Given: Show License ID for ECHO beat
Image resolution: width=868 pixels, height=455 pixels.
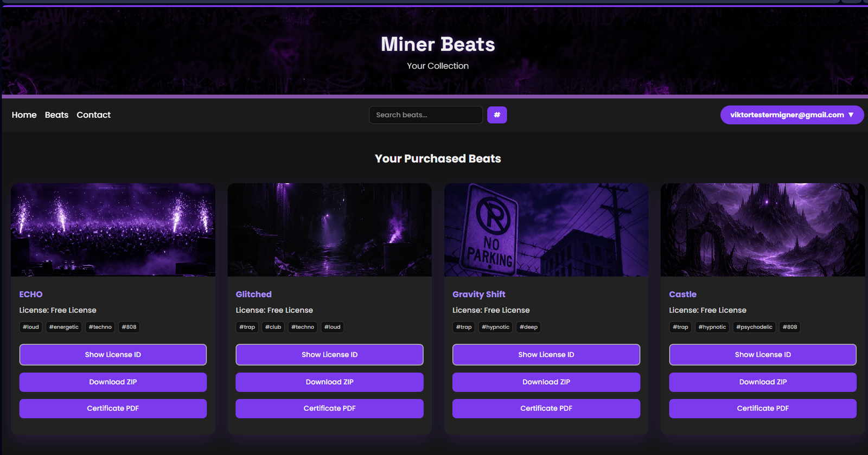Looking at the screenshot, I should pyautogui.click(x=113, y=355).
